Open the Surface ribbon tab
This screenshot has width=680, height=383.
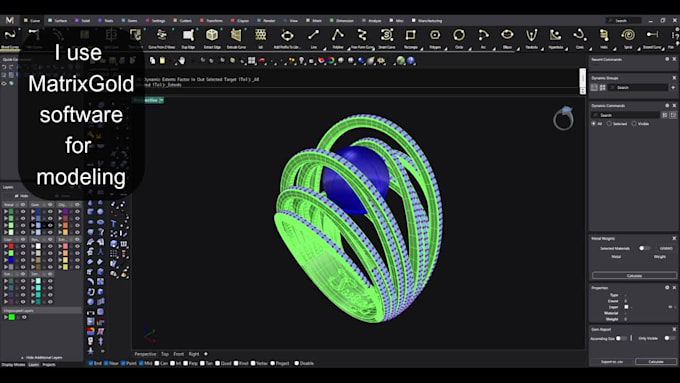click(x=58, y=20)
